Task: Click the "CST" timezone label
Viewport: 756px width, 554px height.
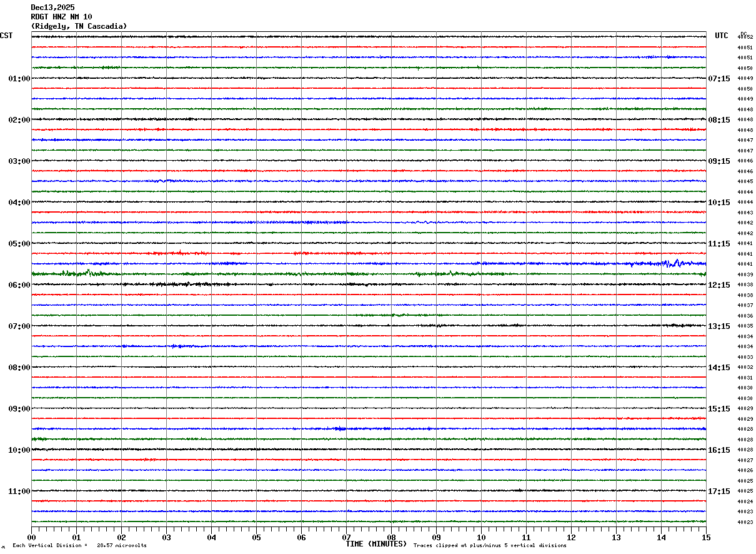Action: (6, 36)
